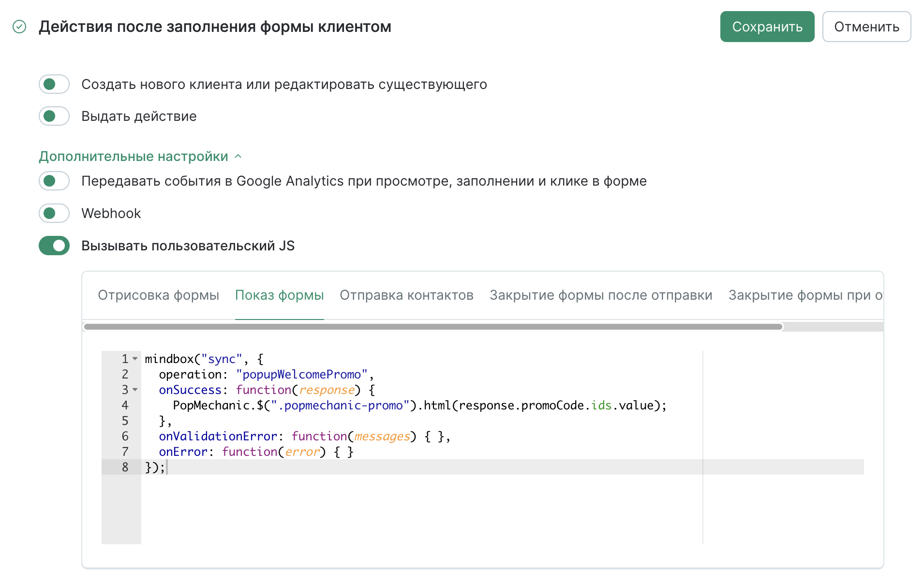The width and height of the screenshot is (924, 581).
Task: Click the green checkmark status icon
Action: pyautogui.click(x=19, y=27)
